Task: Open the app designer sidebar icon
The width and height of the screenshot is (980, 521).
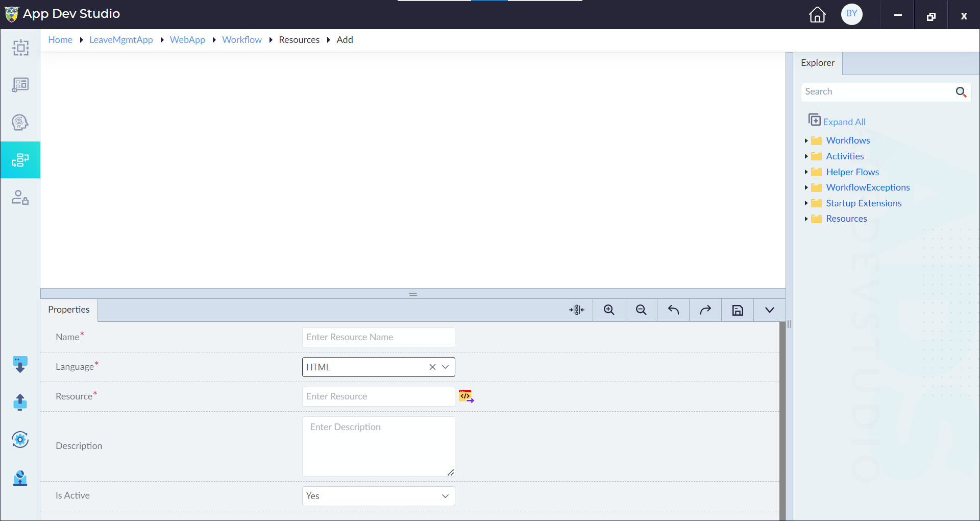Action: click(20, 48)
